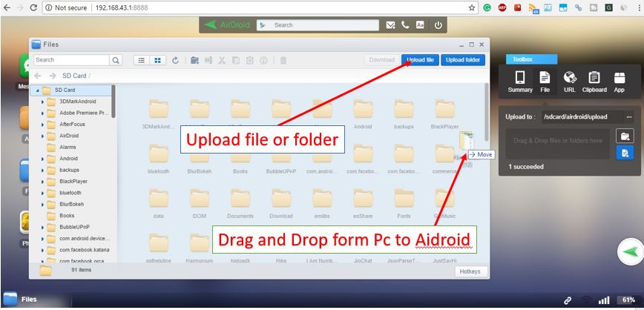644x310 pixels.
Task: Switch Files window to list view
Action: (141, 60)
